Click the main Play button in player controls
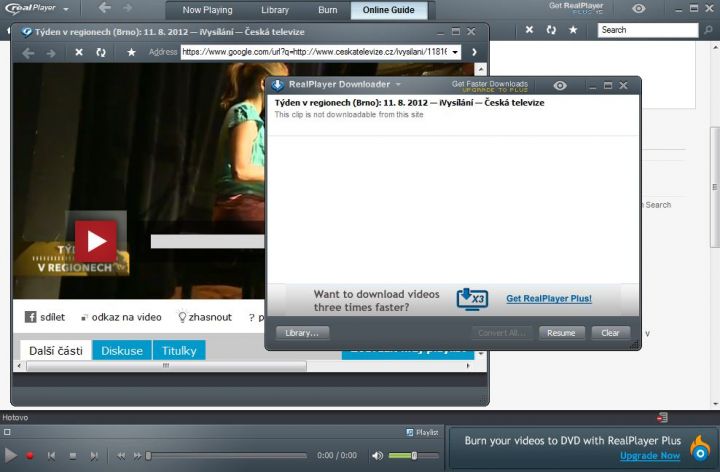Screen dimensions: 720x472 click(11, 455)
